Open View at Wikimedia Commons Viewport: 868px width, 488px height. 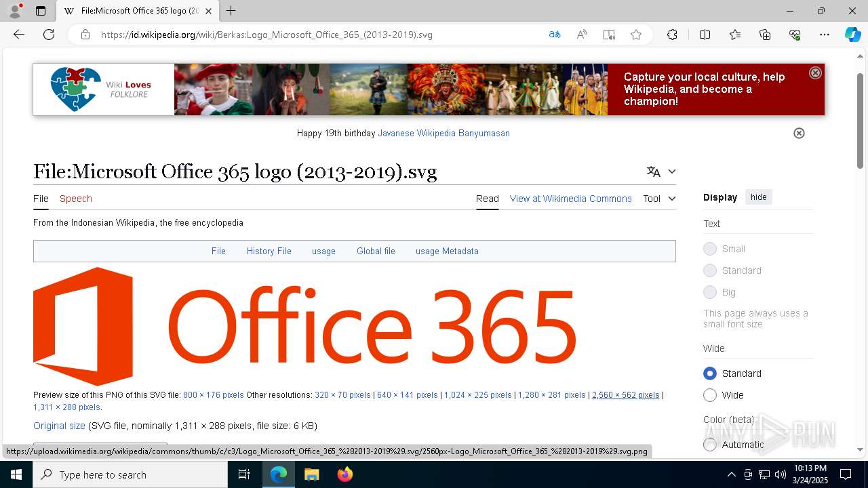571,199
